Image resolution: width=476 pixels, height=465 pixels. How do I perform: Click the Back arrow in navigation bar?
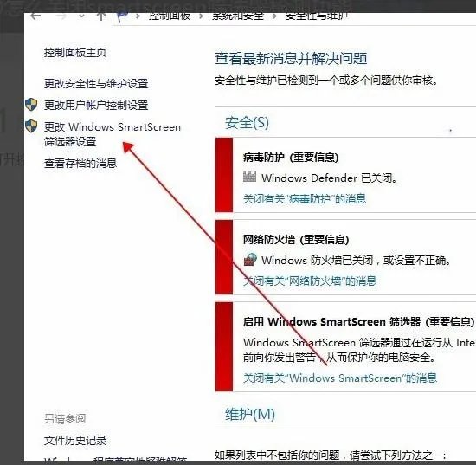35,16
